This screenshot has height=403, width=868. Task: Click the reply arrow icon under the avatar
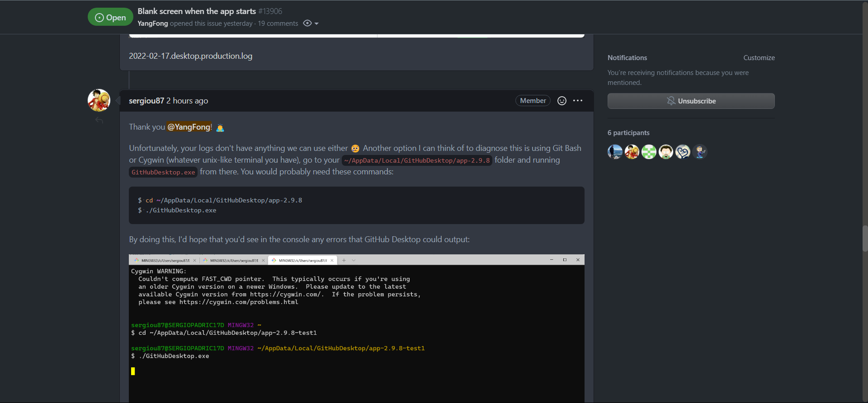pos(99,121)
